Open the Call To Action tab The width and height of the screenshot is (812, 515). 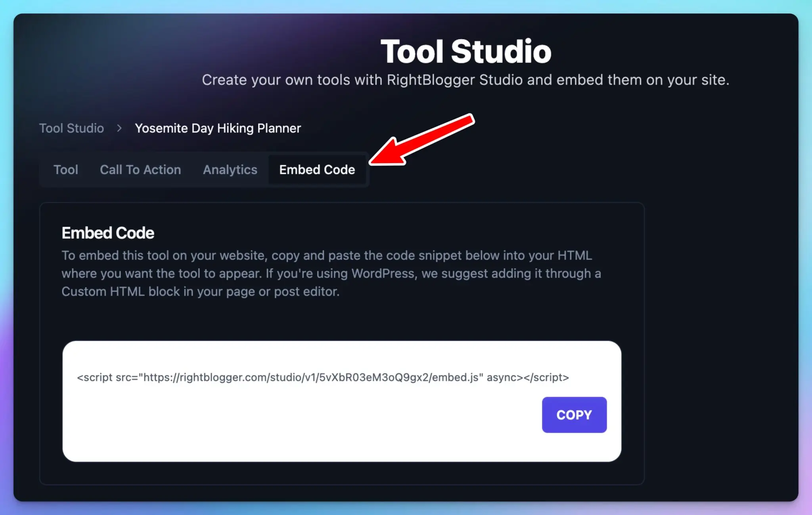click(x=140, y=169)
